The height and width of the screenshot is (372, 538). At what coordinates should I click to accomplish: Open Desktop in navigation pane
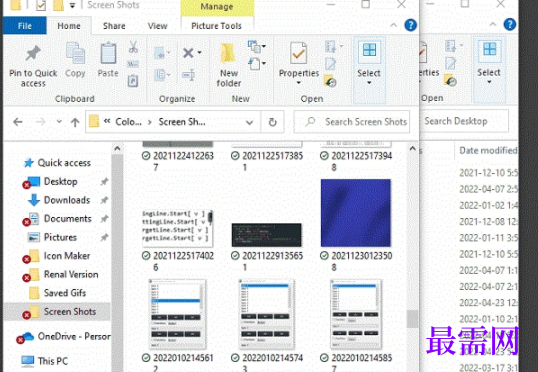point(60,182)
